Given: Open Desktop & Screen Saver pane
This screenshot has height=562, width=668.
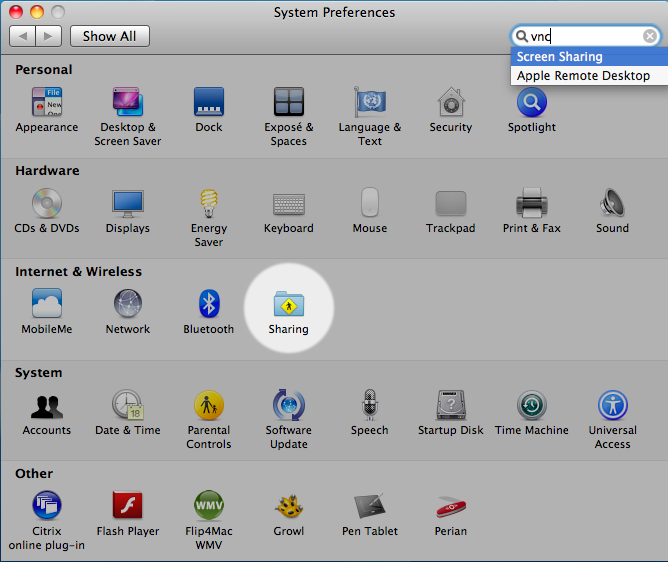Looking at the screenshot, I should [128, 102].
